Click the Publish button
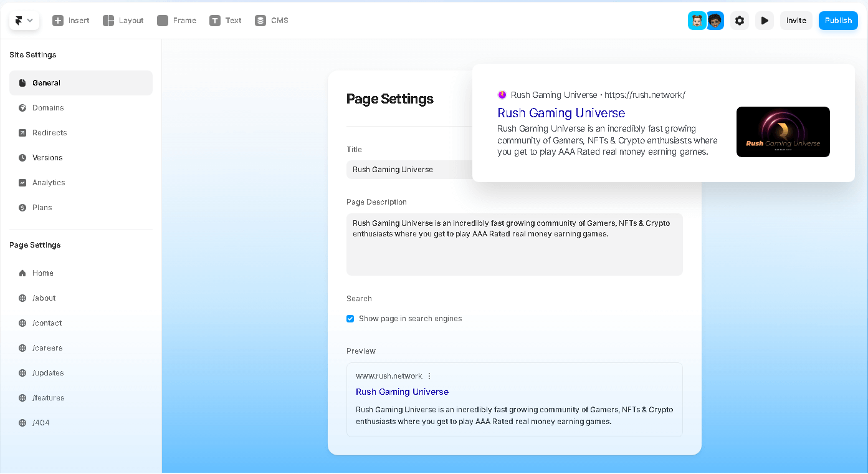The height and width of the screenshot is (474, 868). coord(838,20)
